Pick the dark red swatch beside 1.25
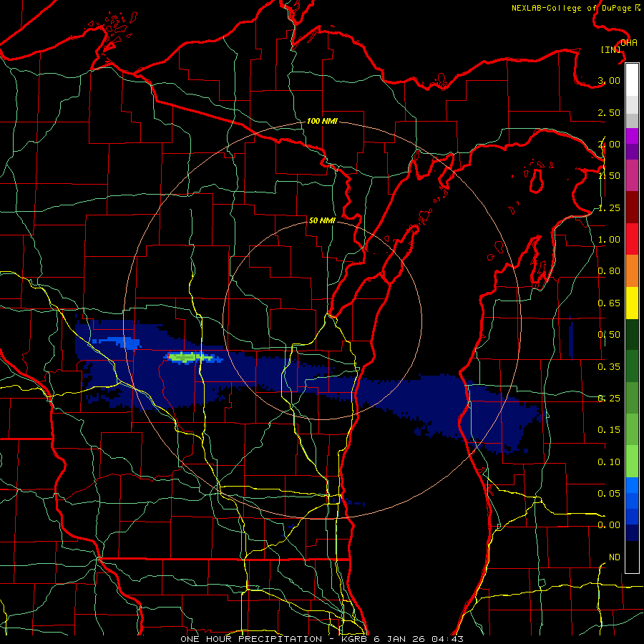Viewport: 644px width, 644px height. (632, 208)
